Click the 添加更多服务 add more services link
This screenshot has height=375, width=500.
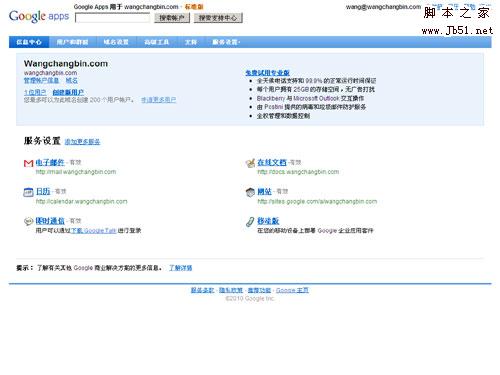[82, 142]
